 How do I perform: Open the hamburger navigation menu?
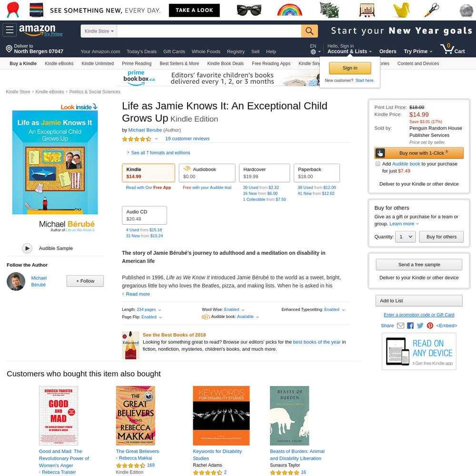[x=10, y=30]
